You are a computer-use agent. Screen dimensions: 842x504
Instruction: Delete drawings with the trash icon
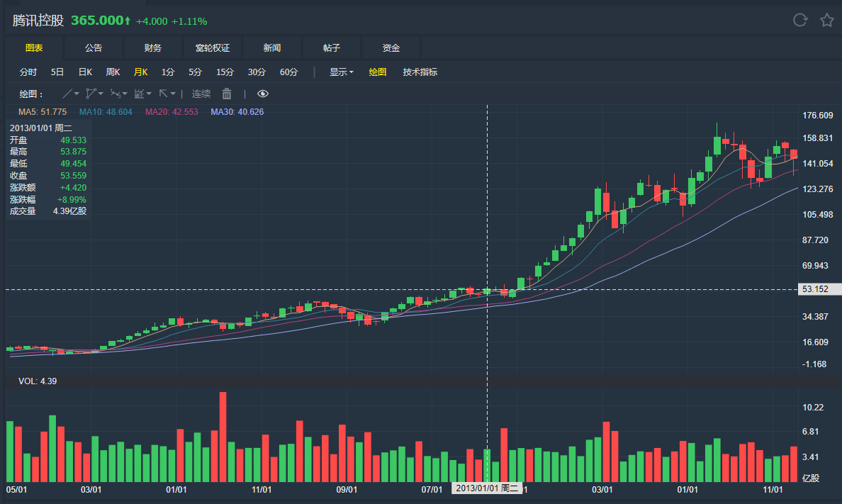227,94
